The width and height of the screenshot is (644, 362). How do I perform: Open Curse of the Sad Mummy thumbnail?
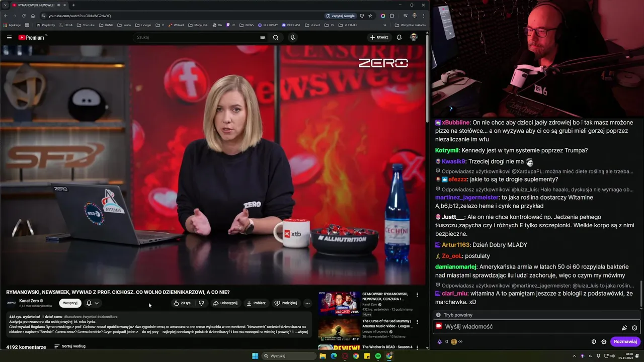(339, 330)
